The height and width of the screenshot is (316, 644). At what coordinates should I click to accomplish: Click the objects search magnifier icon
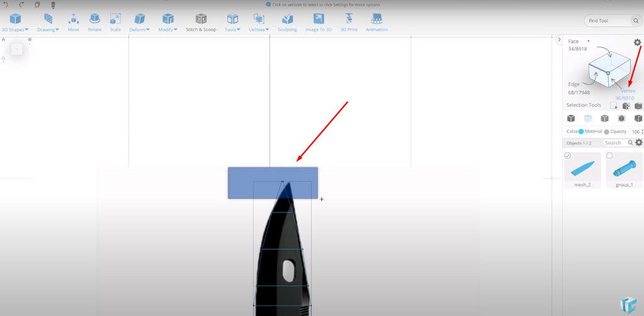click(x=630, y=143)
